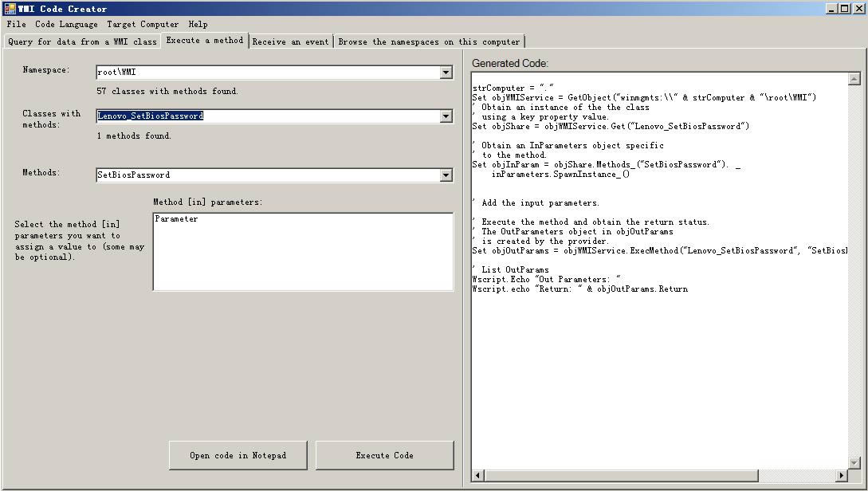
Task: Click scroll down arrow of generated code
Action: (854, 463)
